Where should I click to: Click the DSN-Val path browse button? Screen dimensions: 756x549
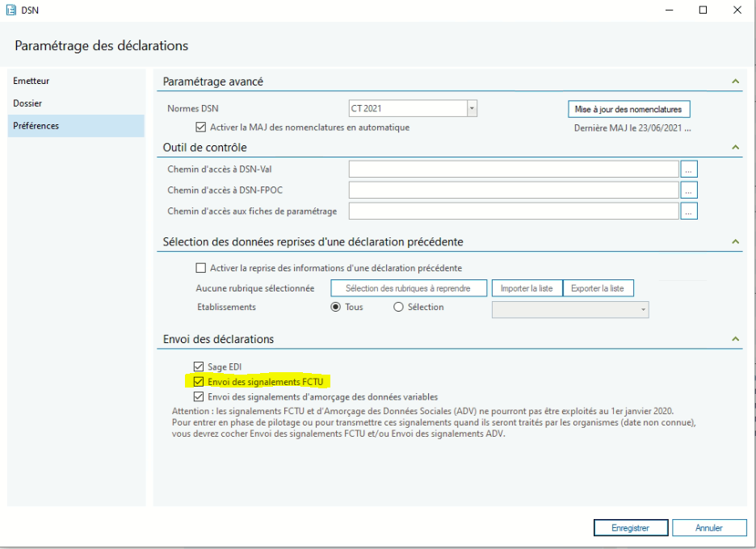pos(688,169)
